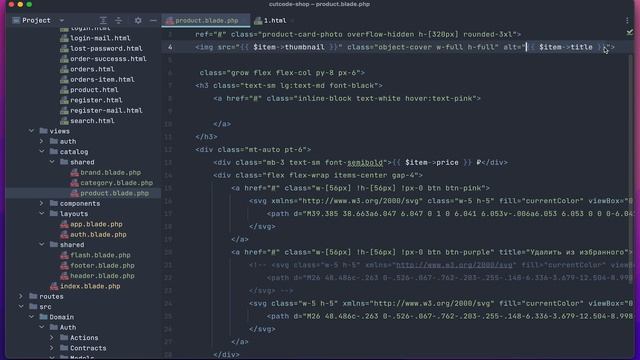The height and width of the screenshot is (360, 640).
Task: Open category.blade.php file
Action: [x=116, y=183]
